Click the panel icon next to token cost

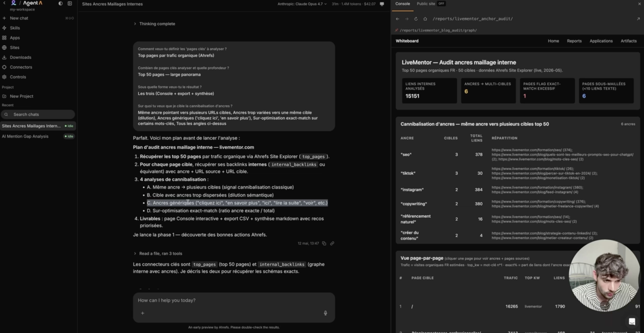click(x=382, y=4)
